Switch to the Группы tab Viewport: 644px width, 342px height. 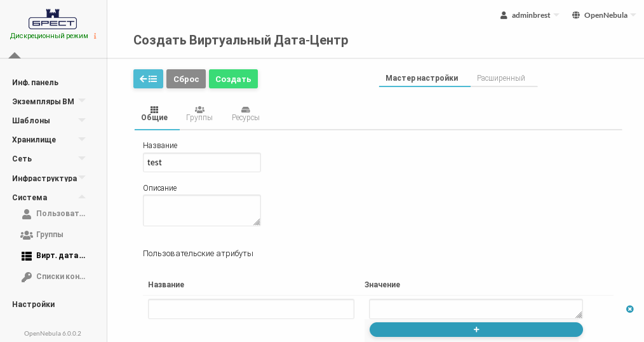pyautogui.click(x=199, y=114)
